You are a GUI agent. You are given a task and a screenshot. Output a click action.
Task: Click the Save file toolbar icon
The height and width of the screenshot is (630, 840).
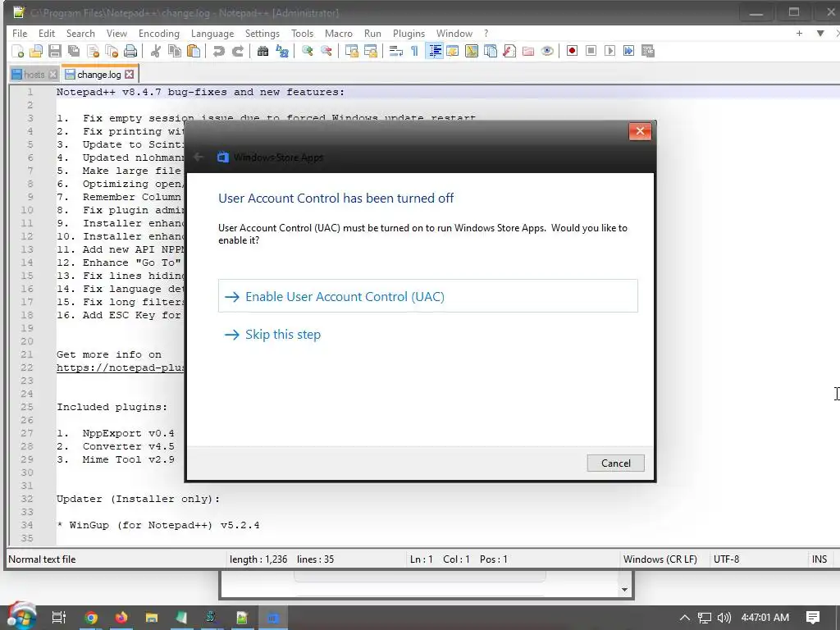click(x=55, y=51)
